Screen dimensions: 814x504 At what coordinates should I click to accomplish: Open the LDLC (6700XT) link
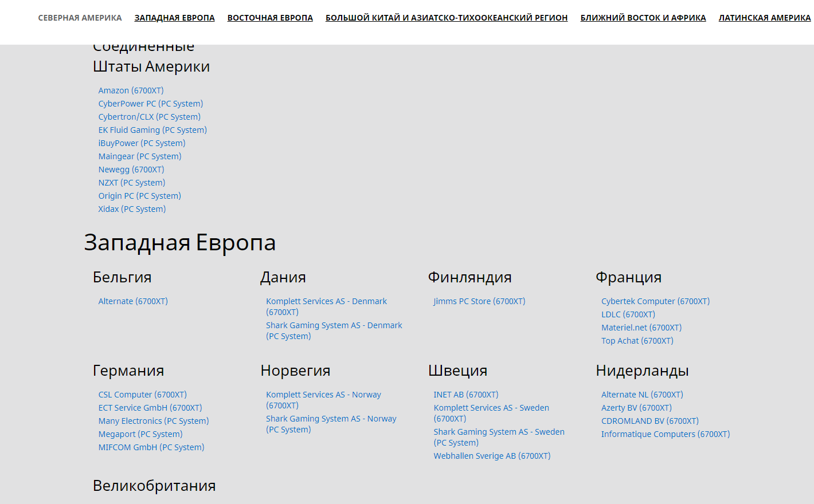pyautogui.click(x=628, y=314)
